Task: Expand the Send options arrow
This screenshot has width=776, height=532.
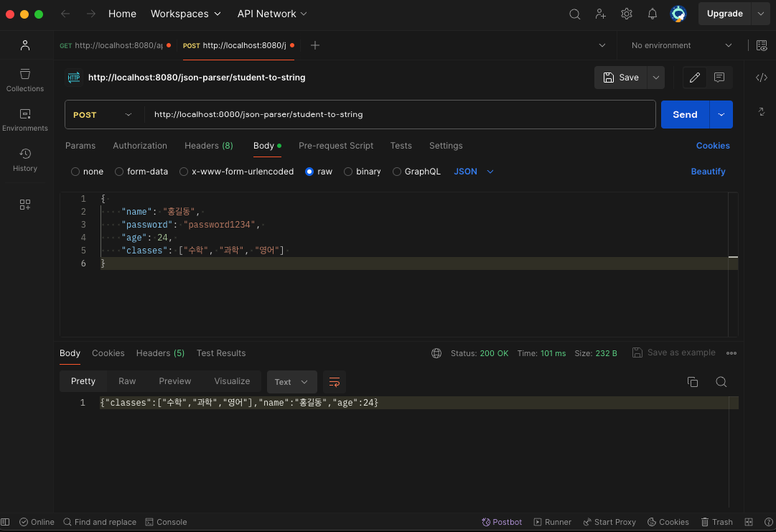Action: pyautogui.click(x=721, y=115)
